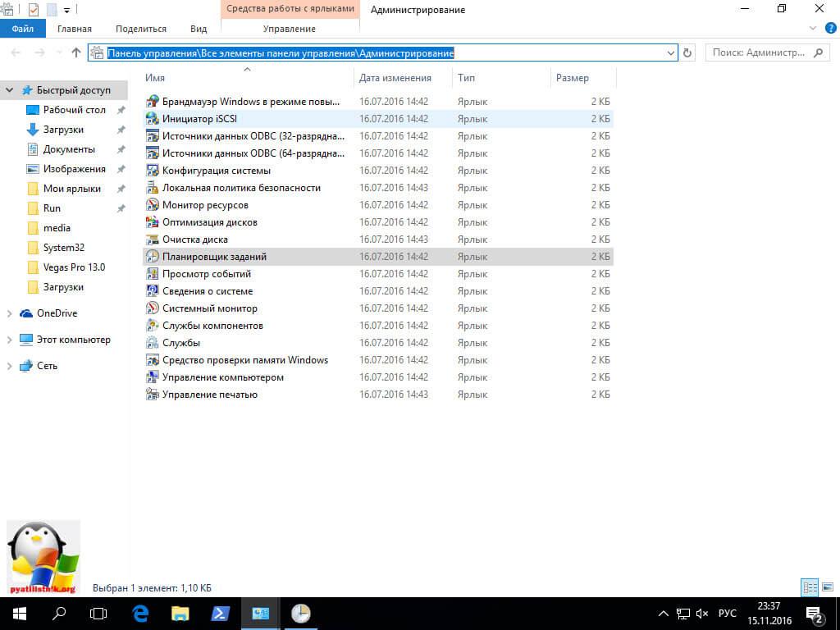
Task: Refresh the Администрирование folder view
Action: (687, 52)
